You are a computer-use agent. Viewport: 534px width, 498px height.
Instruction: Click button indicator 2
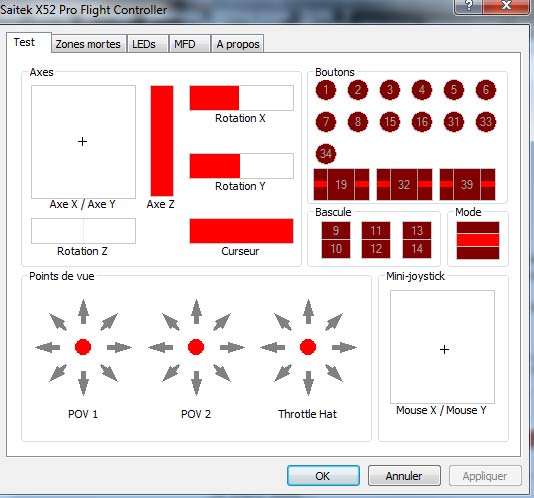coord(358,90)
